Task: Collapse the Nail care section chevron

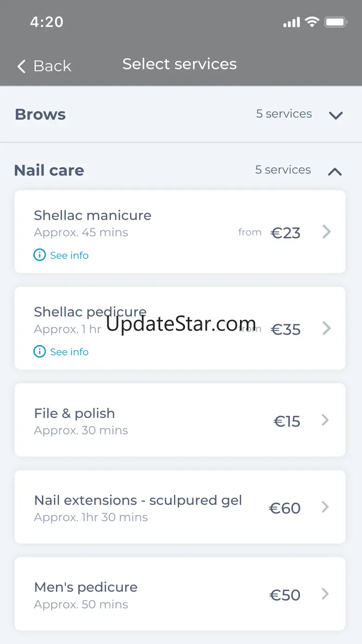Action: click(x=335, y=172)
